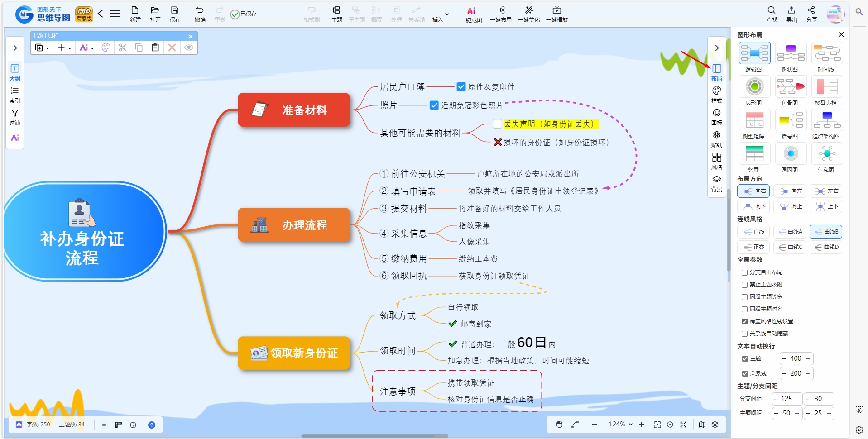Expand the left sidebar chevron
The height and width of the screenshot is (439, 868).
(15, 48)
